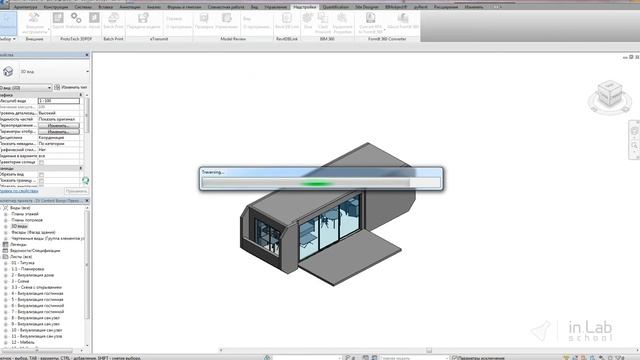Select sheet 3 - Схема

point(20,281)
